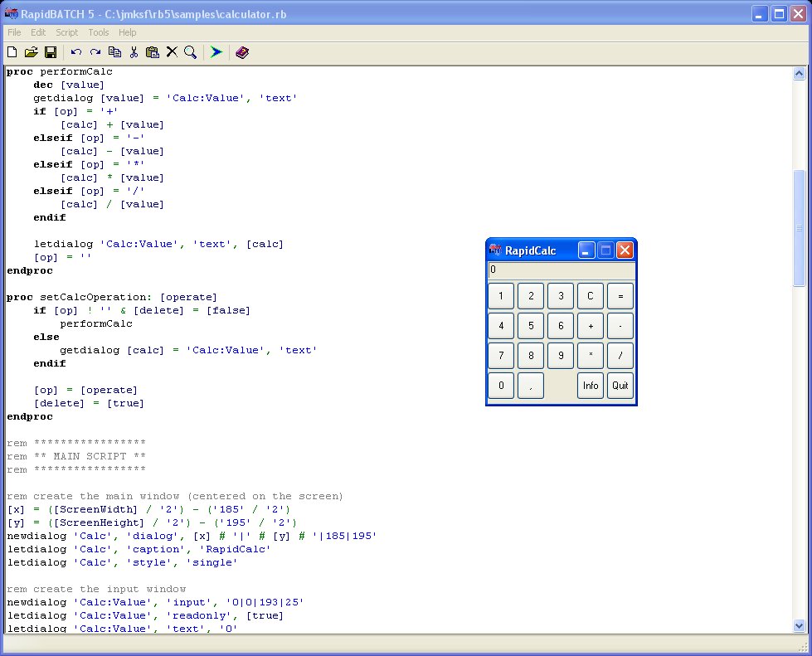This screenshot has width=812, height=656.
Task: Click the Cut scissors icon
Action: tap(134, 52)
